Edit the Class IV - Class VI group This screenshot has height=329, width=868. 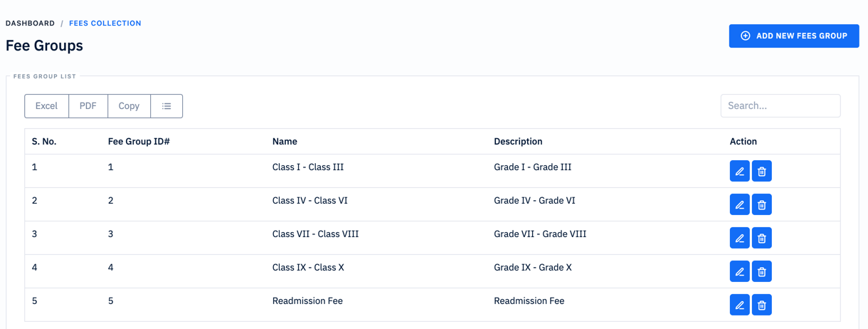(740, 204)
